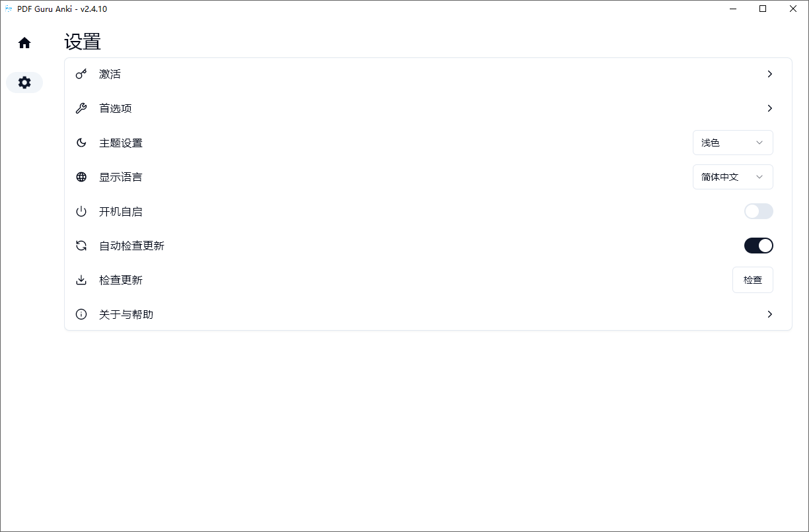This screenshot has width=809, height=532.
Task: Expand the 首选项 row chevron
Action: pyautogui.click(x=769, y=108)
